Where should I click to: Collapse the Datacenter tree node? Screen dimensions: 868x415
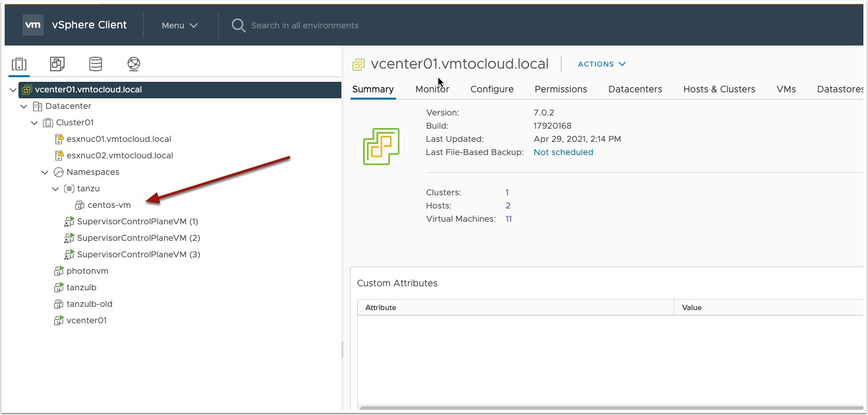(24, 106)
